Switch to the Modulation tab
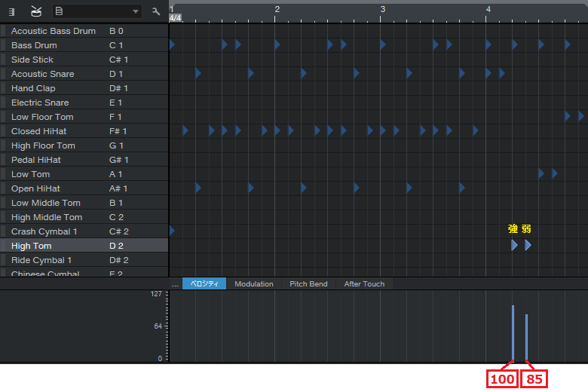Viewport: 588px width, 392px height. [253, 284]
